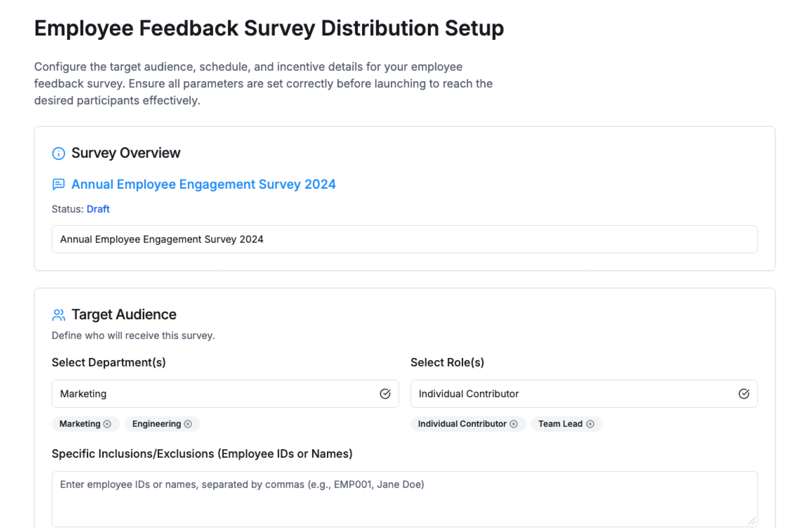
Task: Remove the Individual Contributor role tag
Action: (514, 424)
